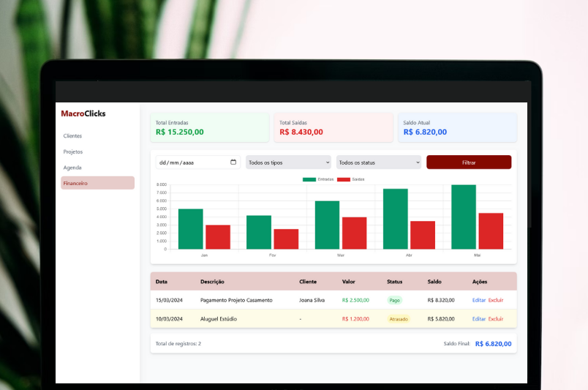Click the value R$ 2.500,00
The width and height of the screenshot is (588, 390).
click(x=355, y=300)
